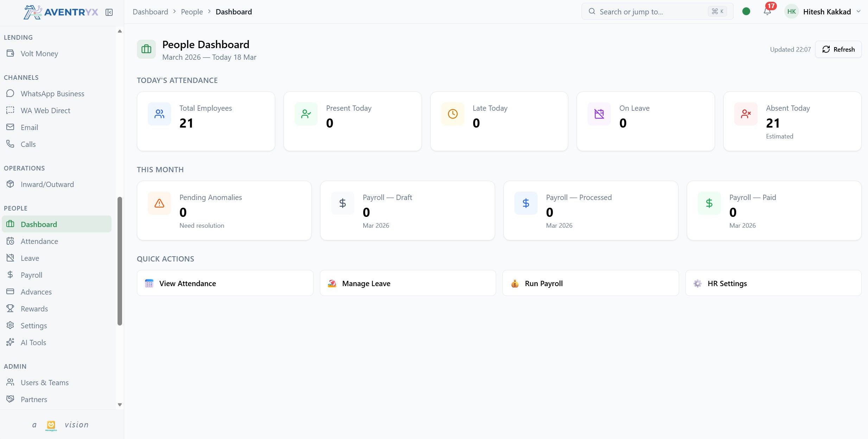Open the Payroll sidebar item

tap(31, 275)
